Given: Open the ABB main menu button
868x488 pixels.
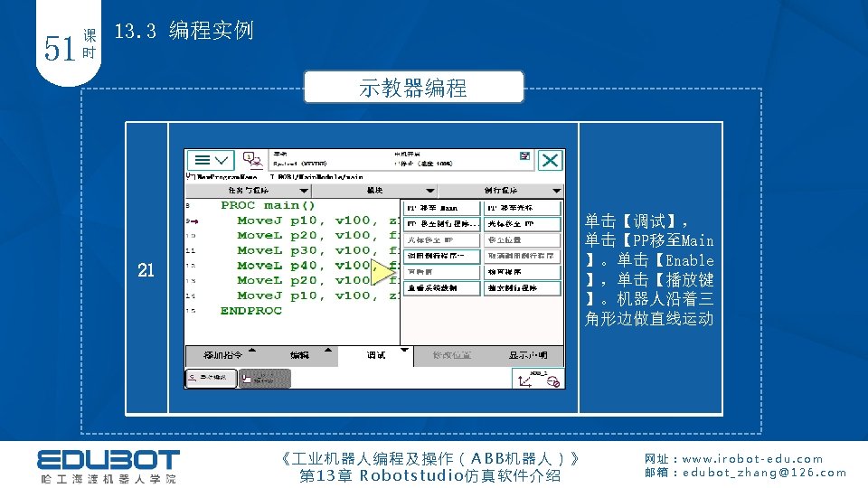Looking at the screenshot, I should click(211, 161).
